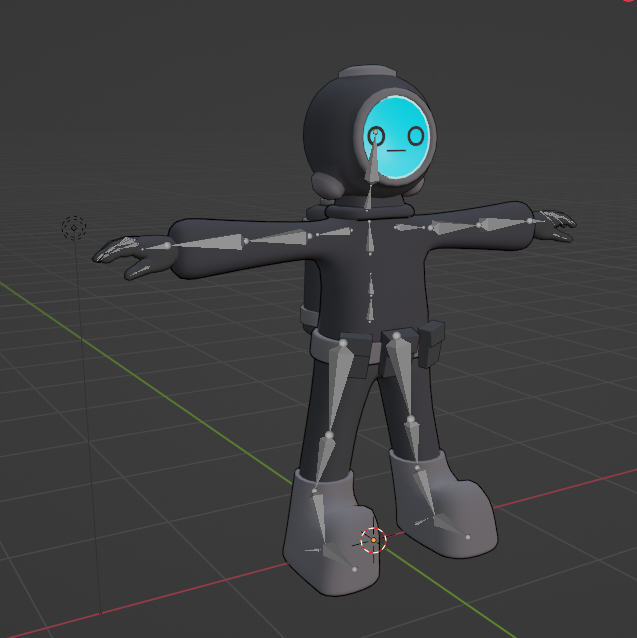Click the square belt pouch on the hip
637x638 pixels.
(x=431, y=343)
